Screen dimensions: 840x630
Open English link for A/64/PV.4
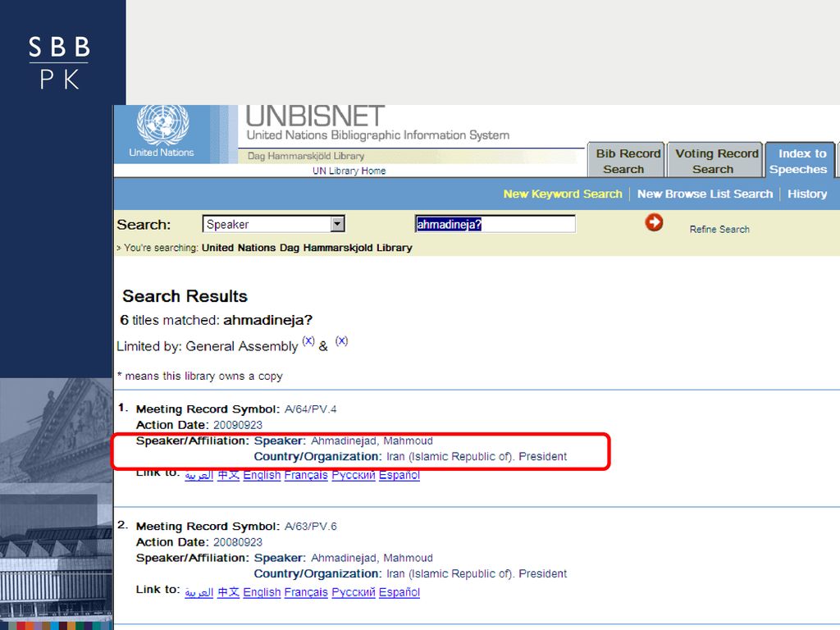click(262, 475)
